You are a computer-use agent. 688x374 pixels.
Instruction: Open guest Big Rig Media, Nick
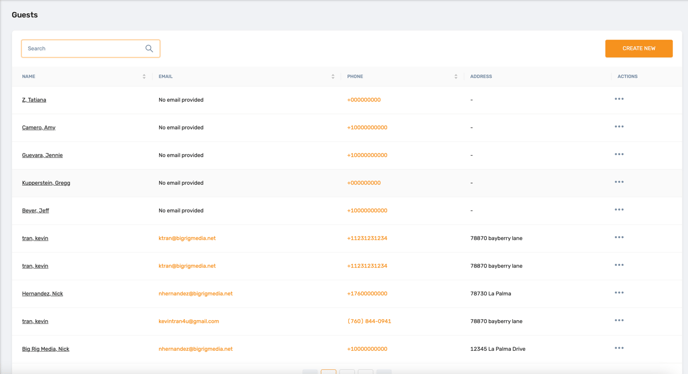[x=46, y=349]
